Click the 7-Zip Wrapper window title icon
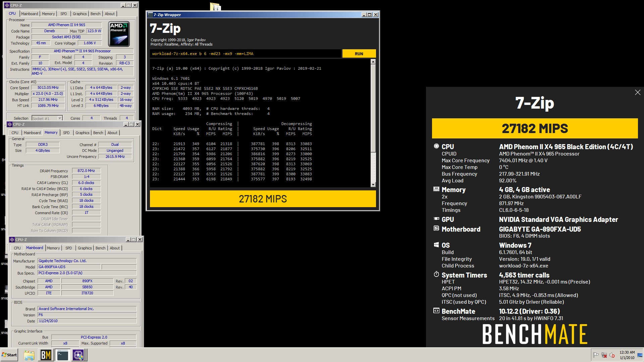 pos(150,15)
